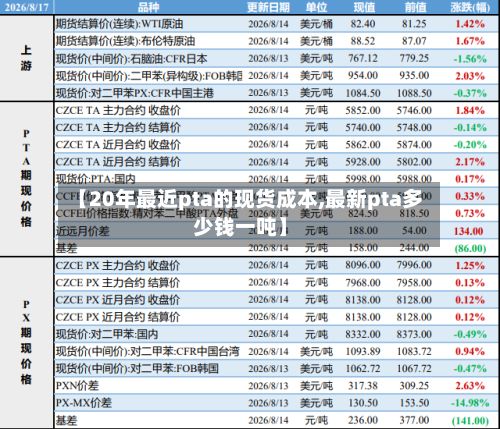Image resolution: width=500 pixels, height=429 pixels.
Task: Select the value 5998.00
Action: (363, 179)
